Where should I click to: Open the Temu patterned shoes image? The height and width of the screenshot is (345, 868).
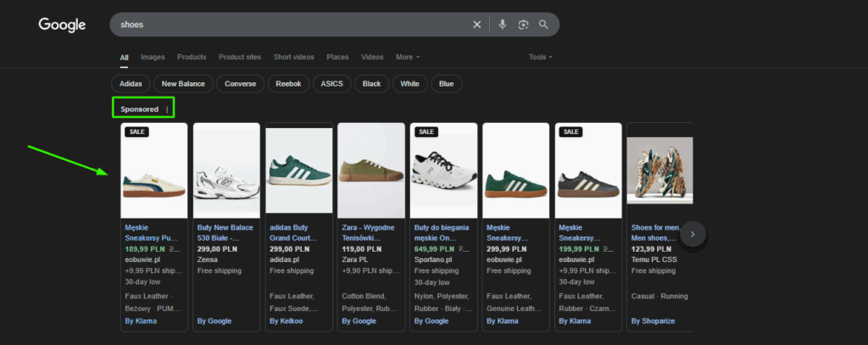click(x=659, y=170)
